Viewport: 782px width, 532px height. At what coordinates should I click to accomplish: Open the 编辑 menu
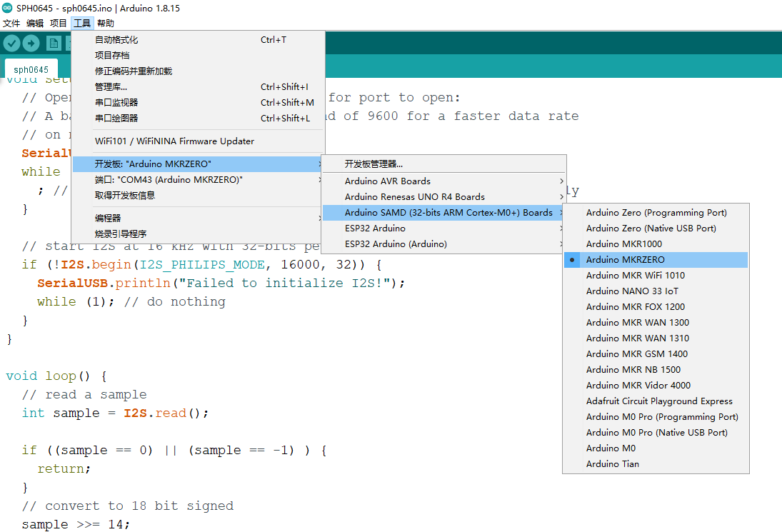pos(35,23)
